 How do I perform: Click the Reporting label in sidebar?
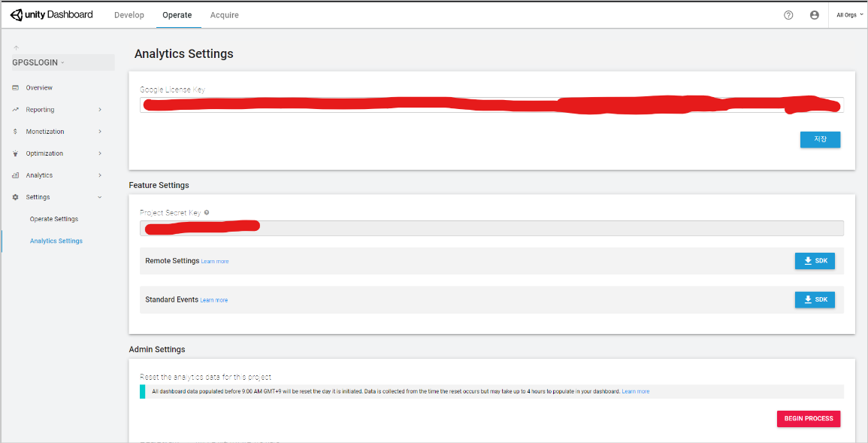pyautogui.click(x=40, y=110)
